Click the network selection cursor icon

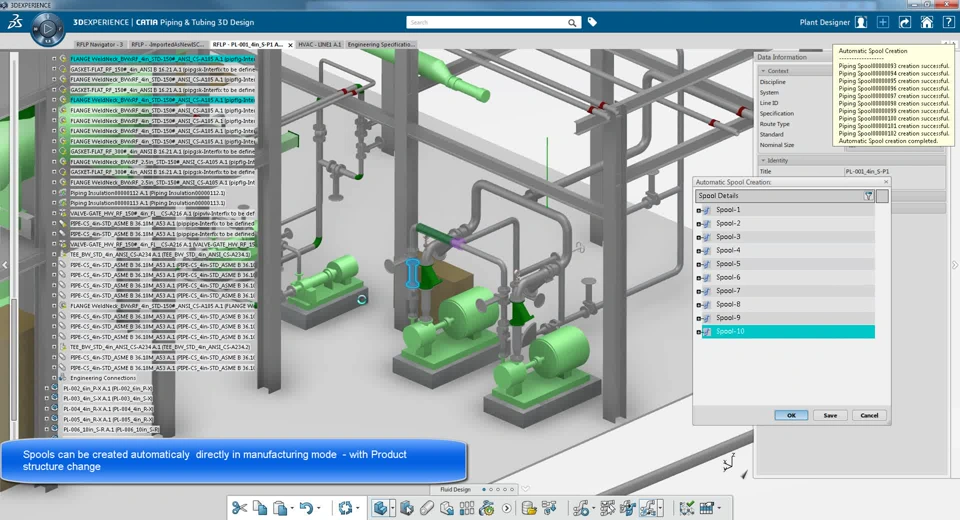click(607, 508)
